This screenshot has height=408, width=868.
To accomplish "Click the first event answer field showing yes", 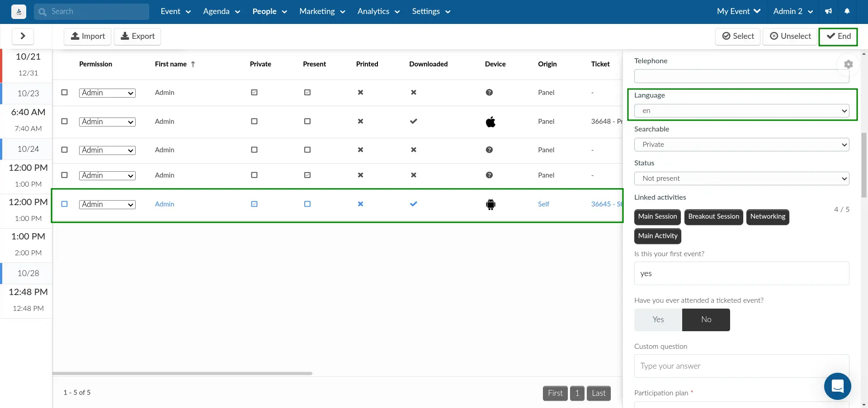I will pyautogui.click(x=741, y=273).
